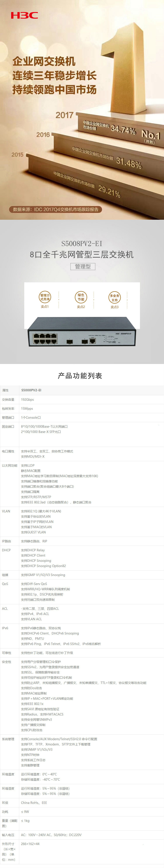Image resolution: width=164 pixels, height=868 pixels.
Task: Select the 支持Diff-Serv QoS line
Action: 34,584
